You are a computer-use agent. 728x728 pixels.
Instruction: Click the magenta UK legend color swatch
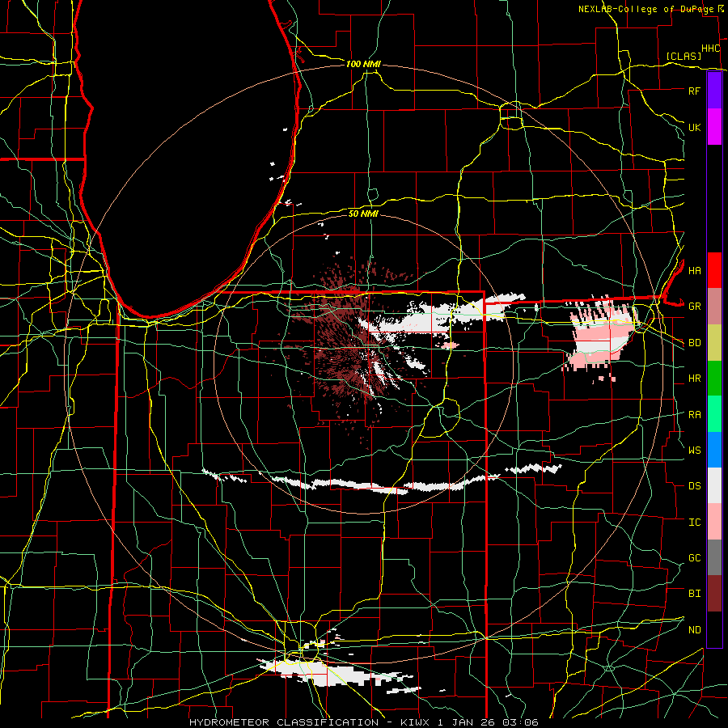(x=714, y=127)
